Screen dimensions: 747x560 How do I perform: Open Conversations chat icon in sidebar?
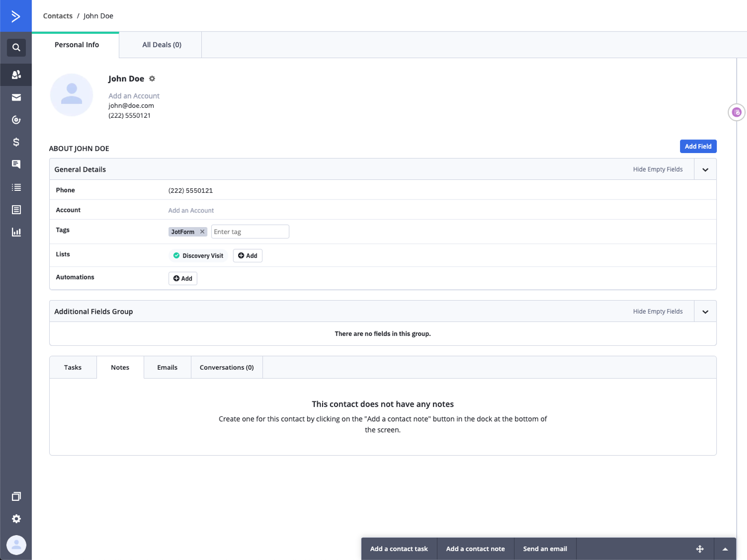(x=16, y=164)
